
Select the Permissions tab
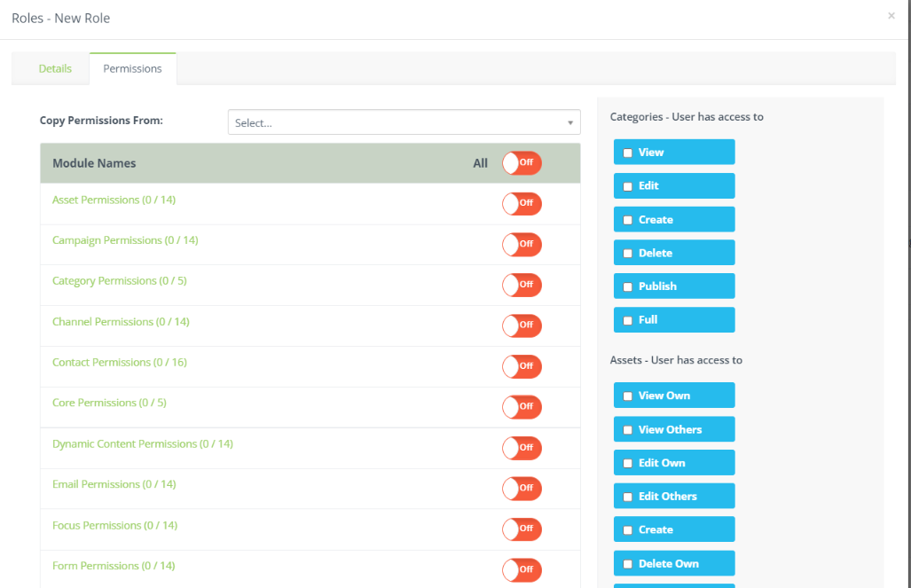[x=132, y=68]
